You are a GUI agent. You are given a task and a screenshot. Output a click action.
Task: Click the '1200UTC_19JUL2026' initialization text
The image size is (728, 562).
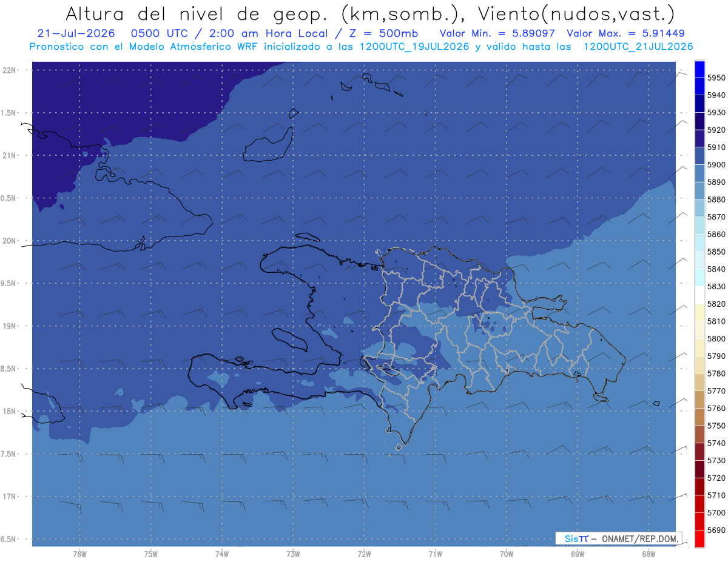[x=415, y=47]
